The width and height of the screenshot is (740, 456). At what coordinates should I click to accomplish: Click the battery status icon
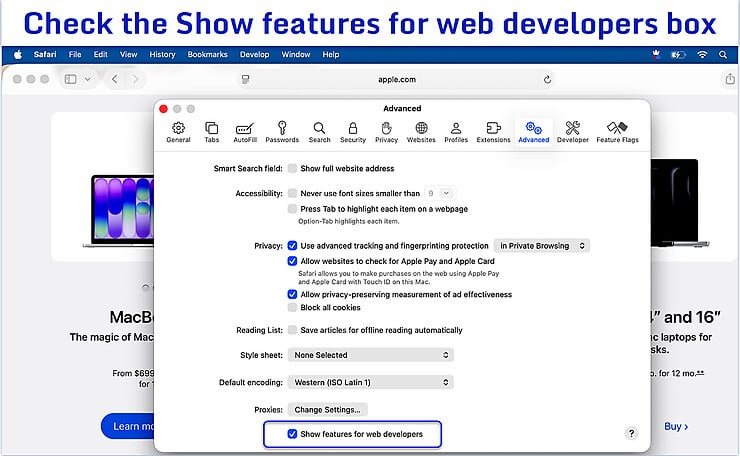tap(679, 55)
